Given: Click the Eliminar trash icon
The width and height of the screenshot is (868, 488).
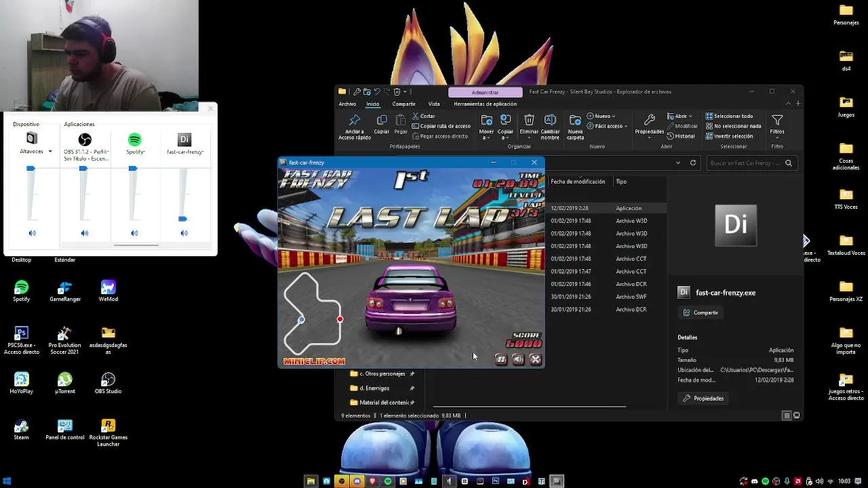Looking at the screenshot, I should [x=529, y=120].
